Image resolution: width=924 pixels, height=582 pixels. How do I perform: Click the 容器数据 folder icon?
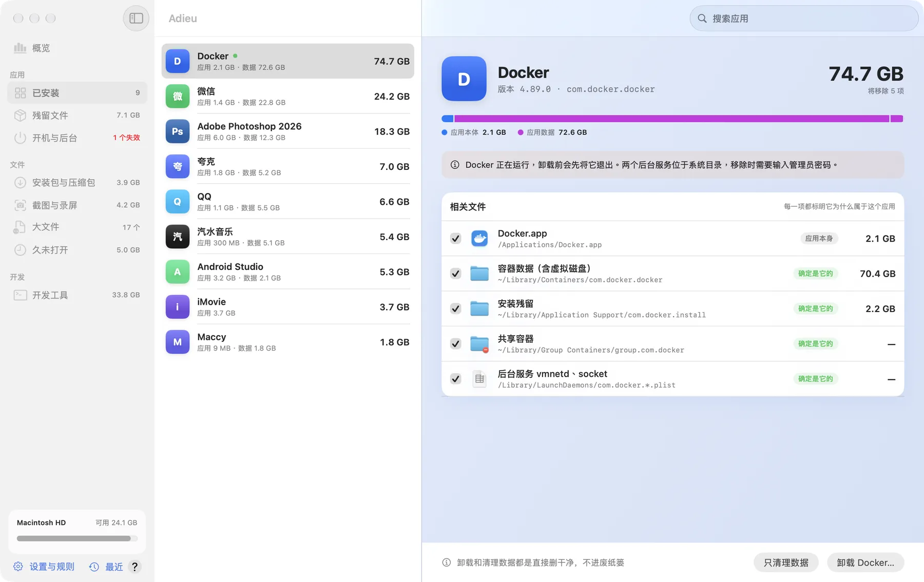479,274
